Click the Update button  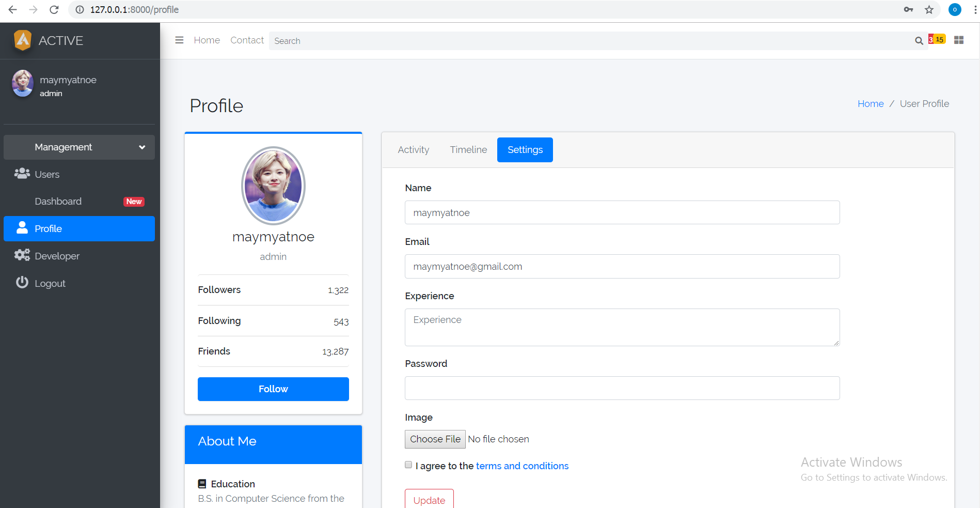tap(429, 499)
